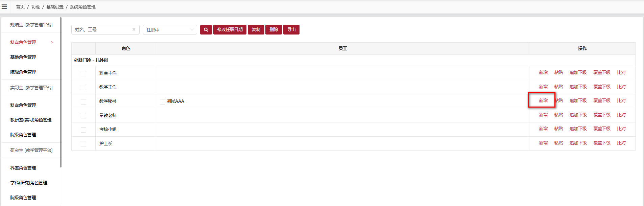
Task: Select 规培生 [教学管理平台] sidebar section
Action: coord(31,25)
